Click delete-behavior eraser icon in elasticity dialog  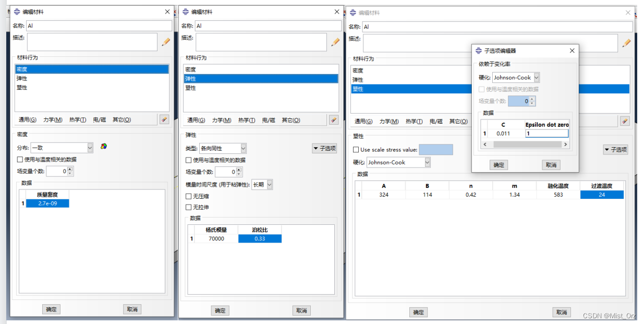point(334,120)
